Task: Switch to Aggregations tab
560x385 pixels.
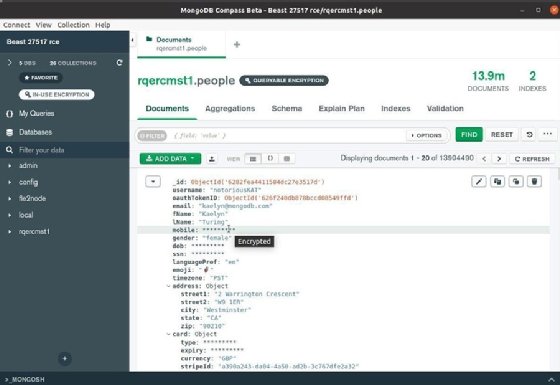Action: 230,109
